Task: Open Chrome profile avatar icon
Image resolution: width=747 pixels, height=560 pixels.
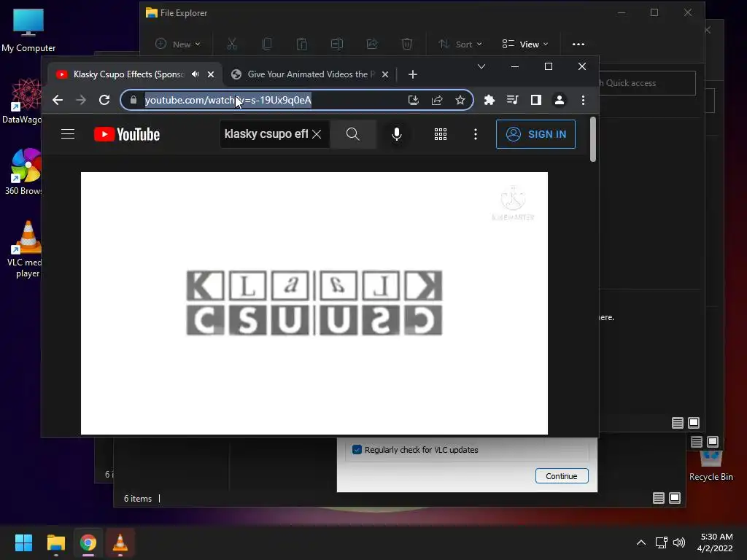Action: coord(560,100)
